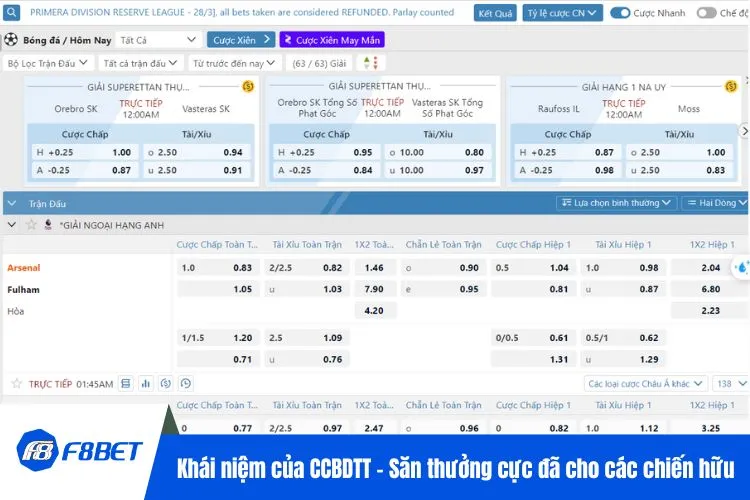Viewport: 750px width, 500px height.
Task: Click the Fulham team name
Action: pos(23,289)
